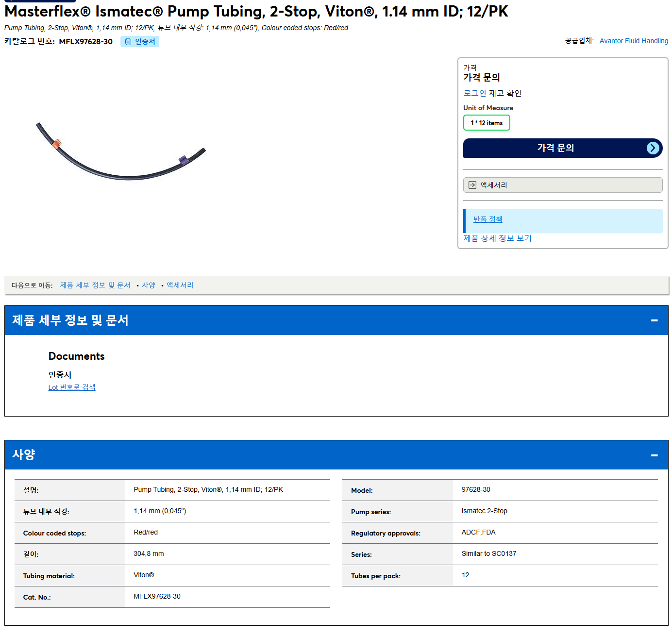Click the italic product subtitle description
Screen dimensions: 672x636
click(x=176, y=28)
